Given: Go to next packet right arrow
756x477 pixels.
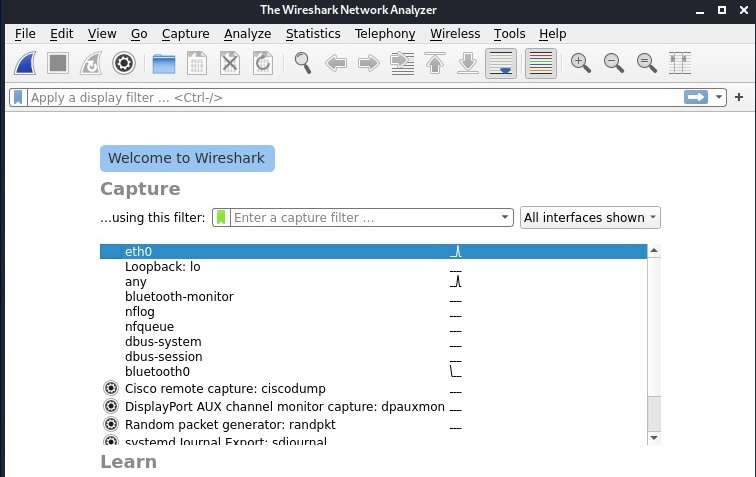Looking at the screenshot, I should coord(369,63).
